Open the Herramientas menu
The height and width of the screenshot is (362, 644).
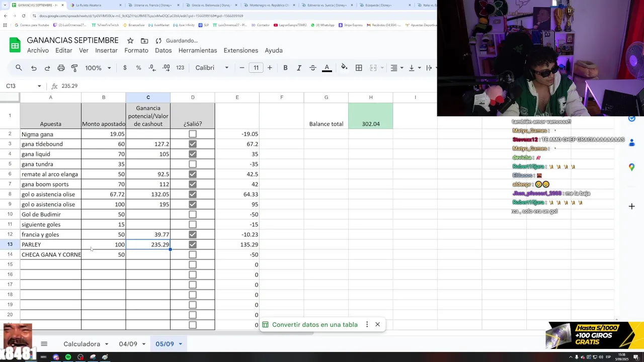click(197, 50)
